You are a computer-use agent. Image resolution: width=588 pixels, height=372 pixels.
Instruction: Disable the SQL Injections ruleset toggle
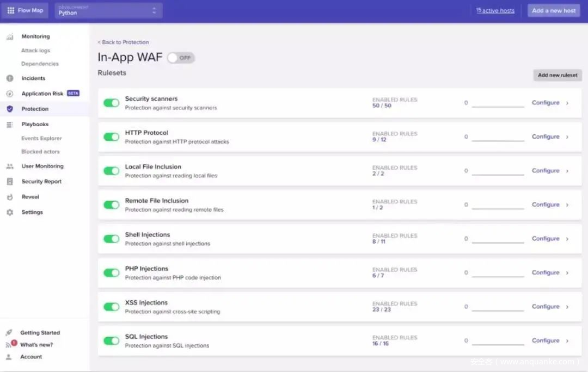coord(111,340)
